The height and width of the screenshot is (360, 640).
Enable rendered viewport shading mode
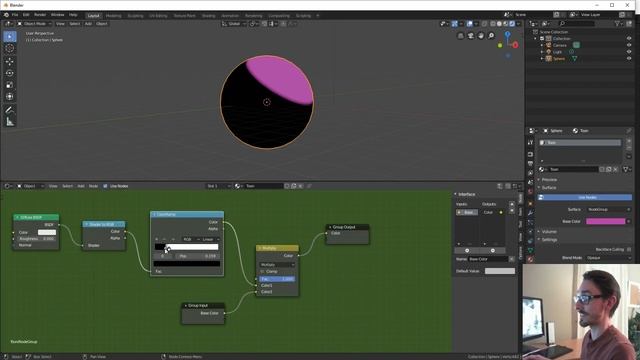point(512,24)
